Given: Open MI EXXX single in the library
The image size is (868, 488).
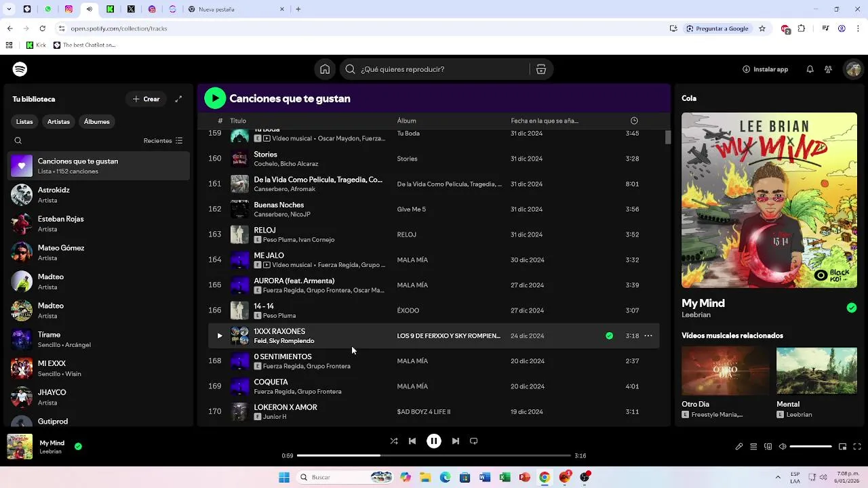Looking at the screenshot, I should point(100,369).
